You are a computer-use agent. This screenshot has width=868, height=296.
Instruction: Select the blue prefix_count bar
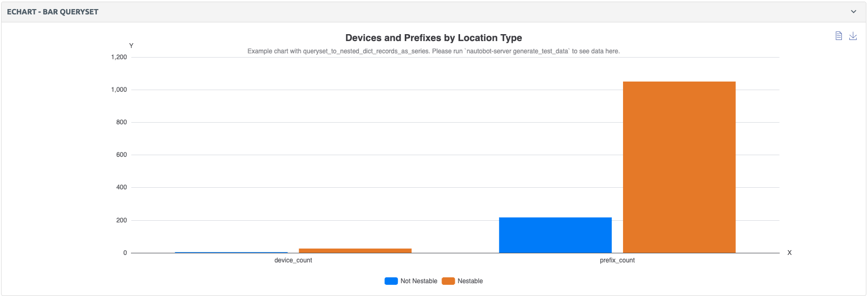pyautogui.click(x=555, y=235)
